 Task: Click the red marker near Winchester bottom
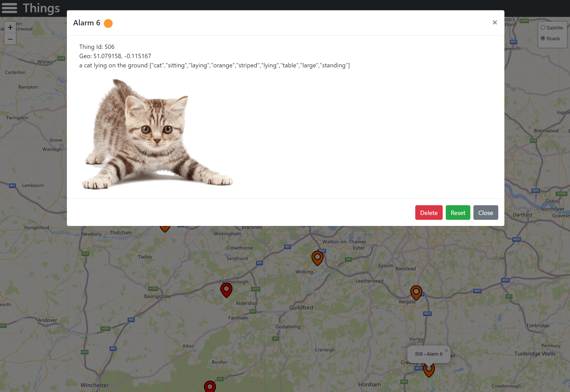[210, 387]
